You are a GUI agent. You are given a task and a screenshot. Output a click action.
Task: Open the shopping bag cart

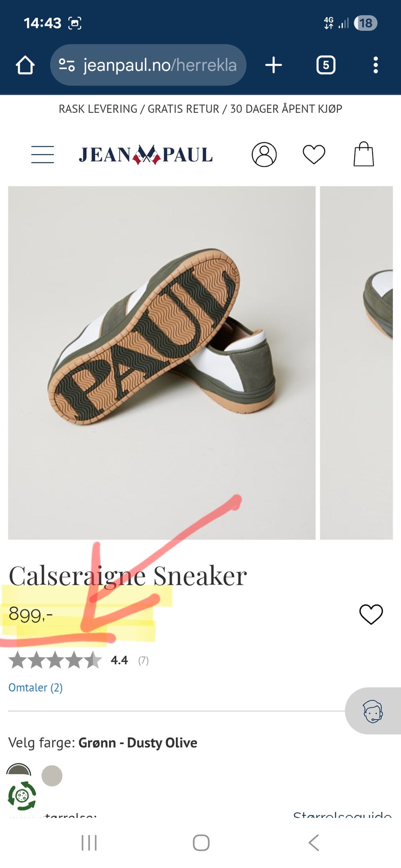pos(363,154)
